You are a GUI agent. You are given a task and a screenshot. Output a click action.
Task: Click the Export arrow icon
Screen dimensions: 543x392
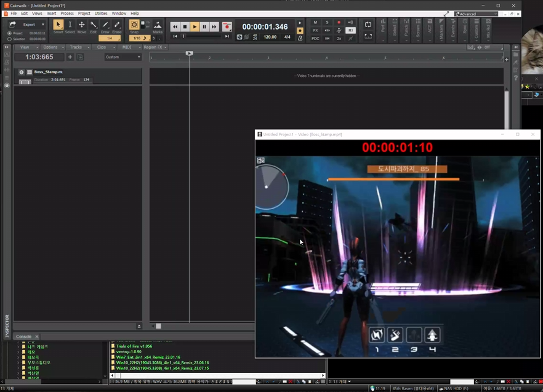[x=12, y=24]
